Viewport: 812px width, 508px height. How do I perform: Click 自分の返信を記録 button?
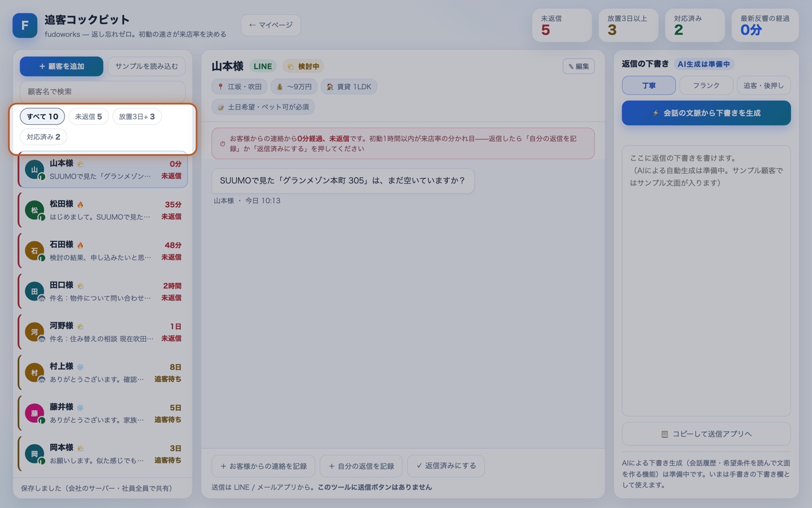pos(361,466)
